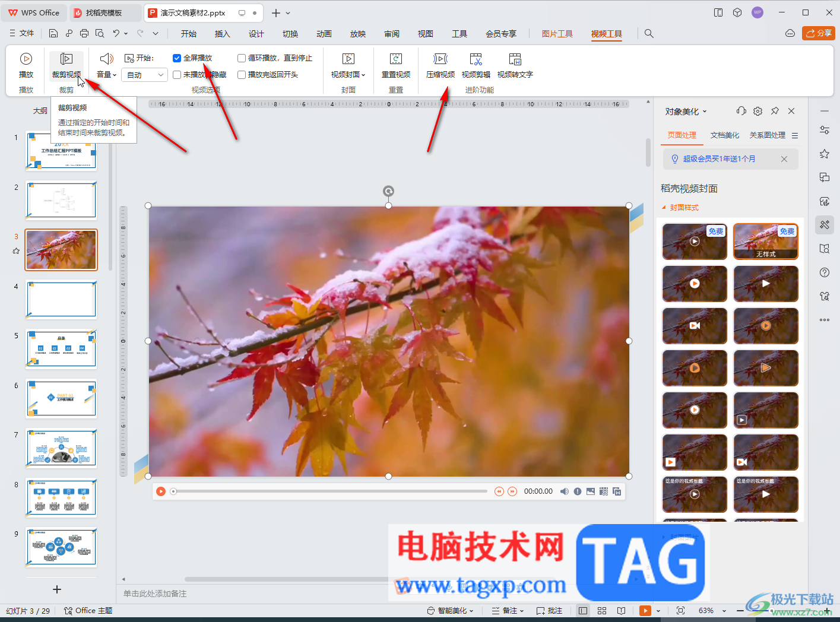Click the rewind button in video controls
Image resolution: width=840 pixels, height=622 pixels.
coord(499,491)
